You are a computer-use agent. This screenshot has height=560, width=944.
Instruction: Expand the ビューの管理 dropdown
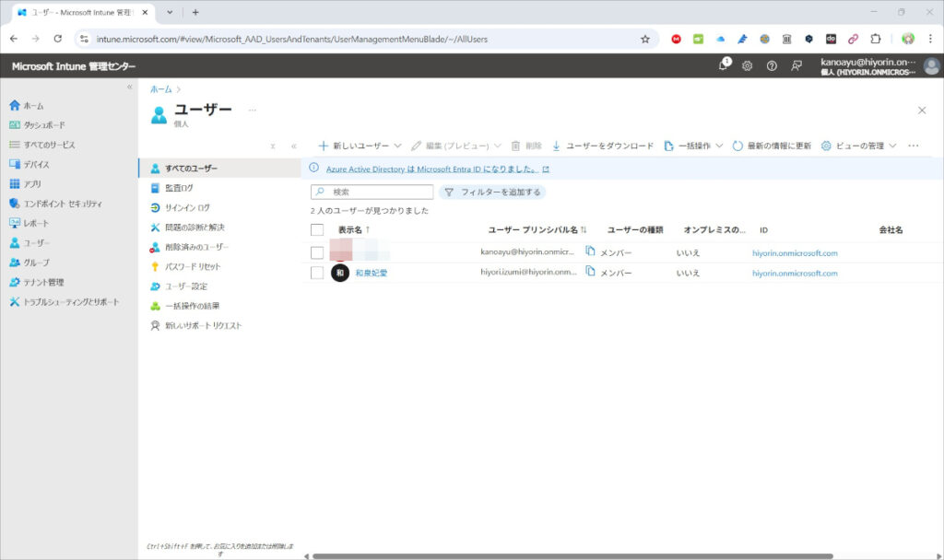coord(892,146)
